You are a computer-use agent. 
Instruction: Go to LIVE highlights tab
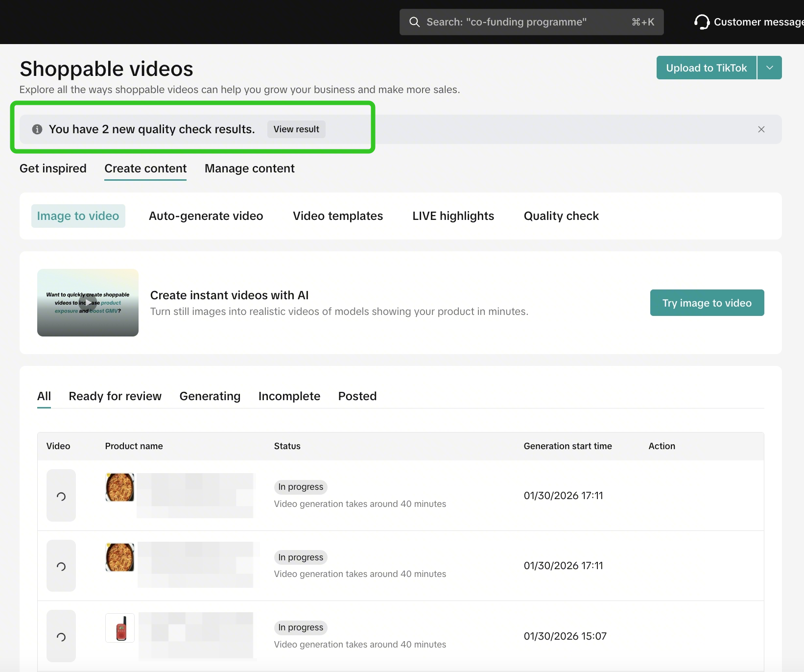pos(453,216)
